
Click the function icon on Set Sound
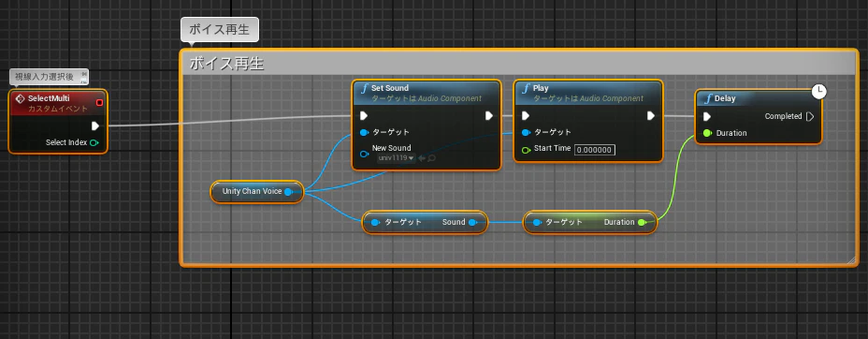pos(364,89)
